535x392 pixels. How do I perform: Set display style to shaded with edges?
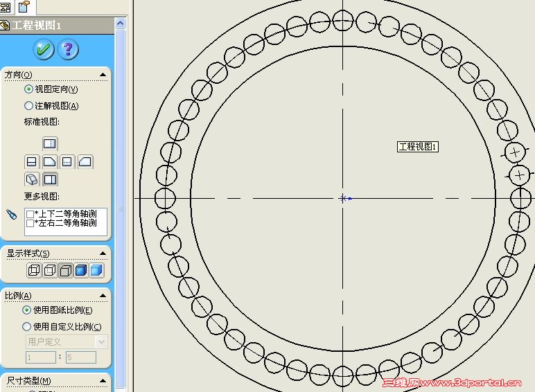pyautogui.click(x=81, y=271)
